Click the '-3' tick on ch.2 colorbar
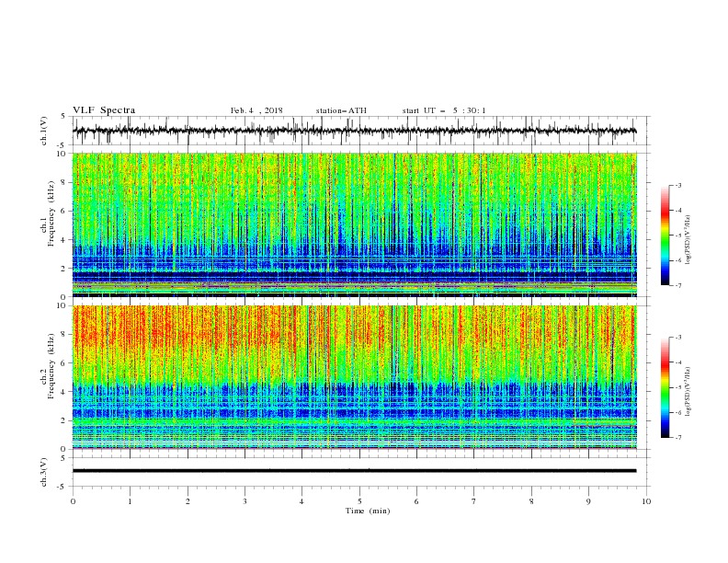This screenshot has width=728, height=563. [677, 338]
